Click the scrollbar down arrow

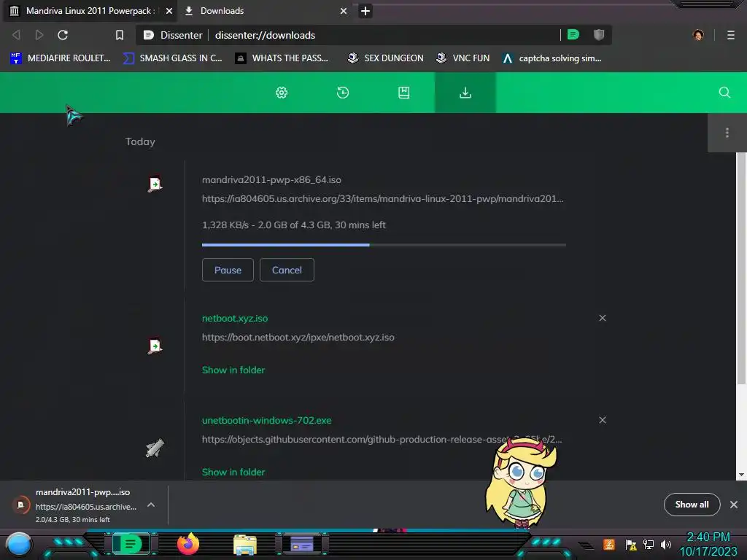[x=741, y=475]
